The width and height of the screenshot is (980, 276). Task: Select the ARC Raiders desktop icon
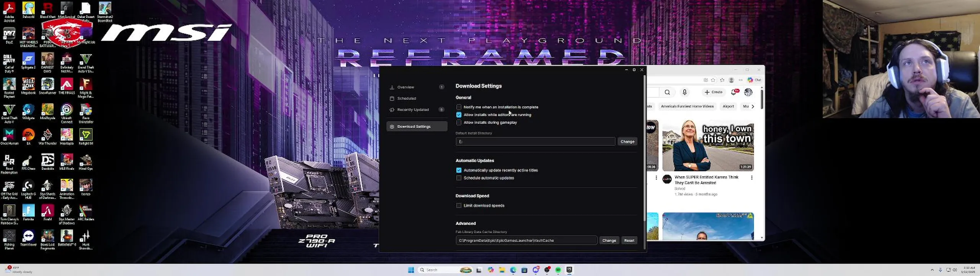click(x=86, y=213)
